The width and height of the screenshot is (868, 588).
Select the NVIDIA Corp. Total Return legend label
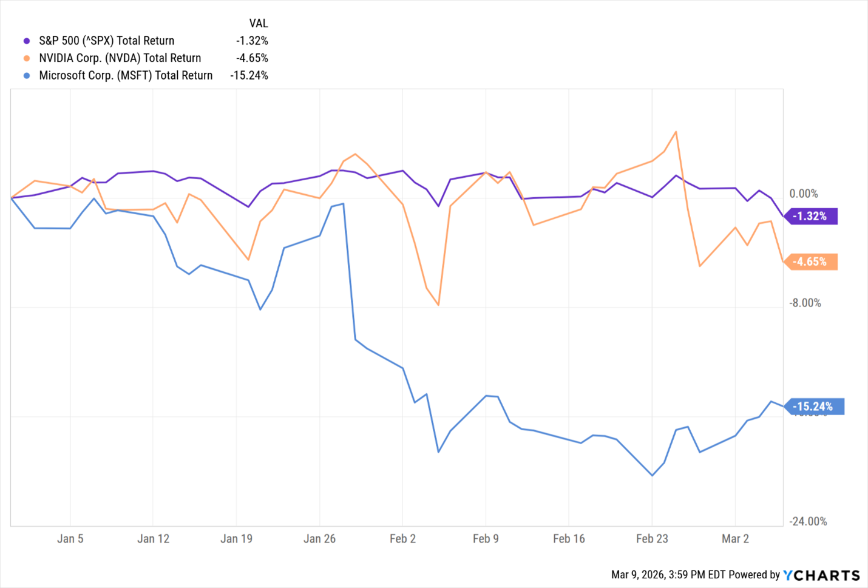tap(120, 58)
